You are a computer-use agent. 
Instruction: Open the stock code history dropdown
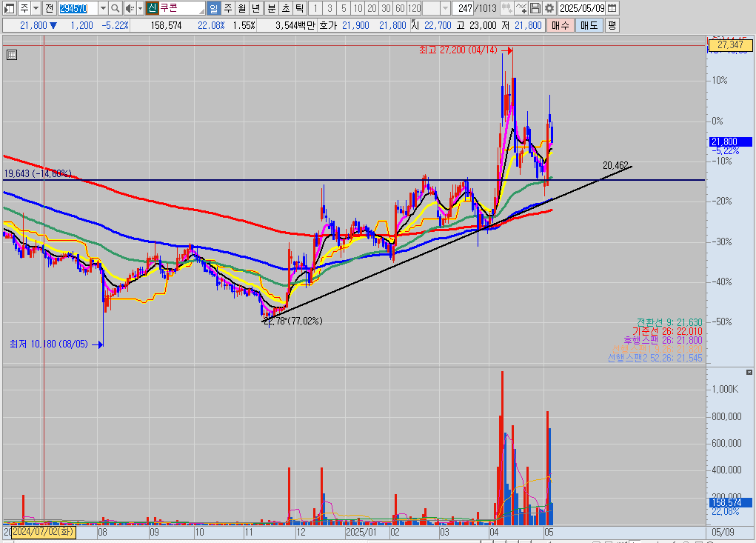[x=103, y=8]
